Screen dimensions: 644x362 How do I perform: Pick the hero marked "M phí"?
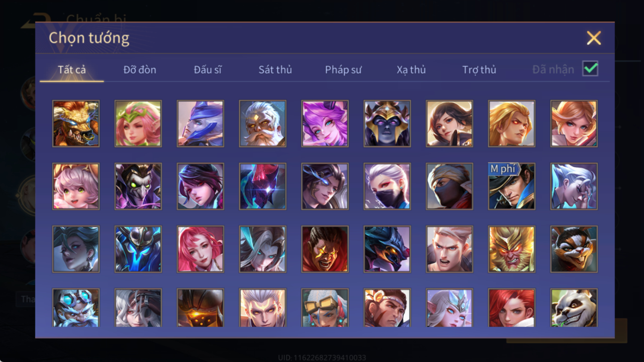pyautogui.click(x=512, y=186)
